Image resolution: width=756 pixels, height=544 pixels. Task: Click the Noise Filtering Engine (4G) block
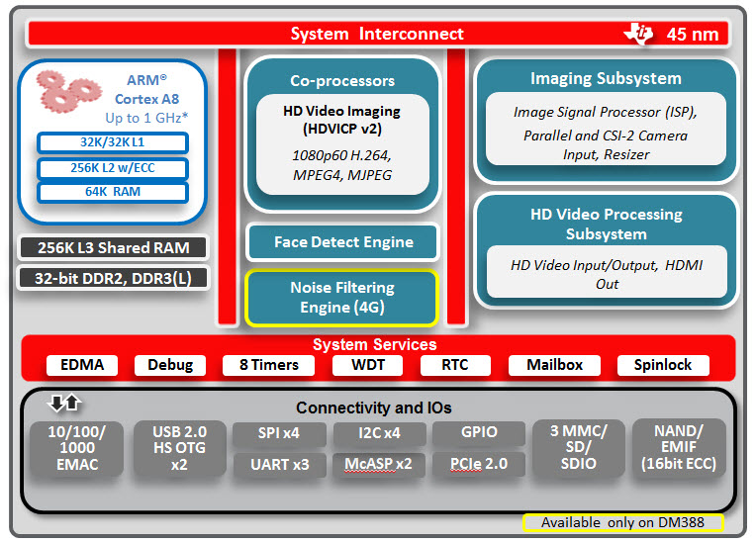341,297
